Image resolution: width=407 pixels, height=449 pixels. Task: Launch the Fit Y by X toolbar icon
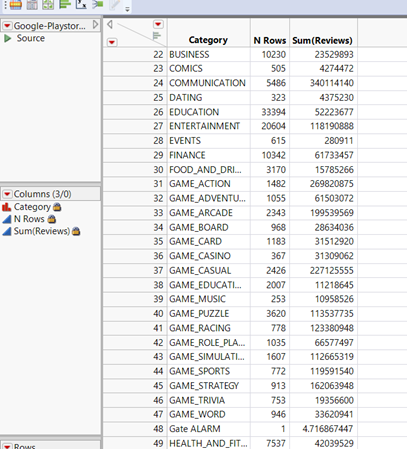coord(81,4)
